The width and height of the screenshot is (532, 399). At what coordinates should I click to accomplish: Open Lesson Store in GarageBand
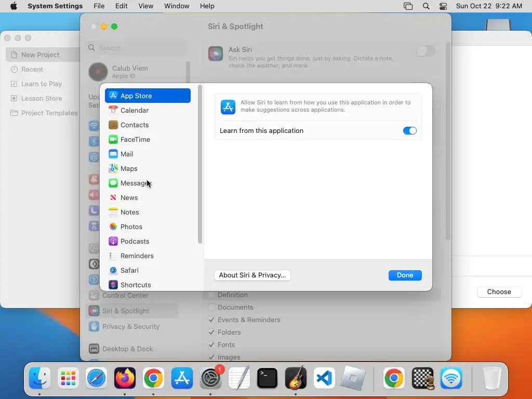click(x=43, y=98)
